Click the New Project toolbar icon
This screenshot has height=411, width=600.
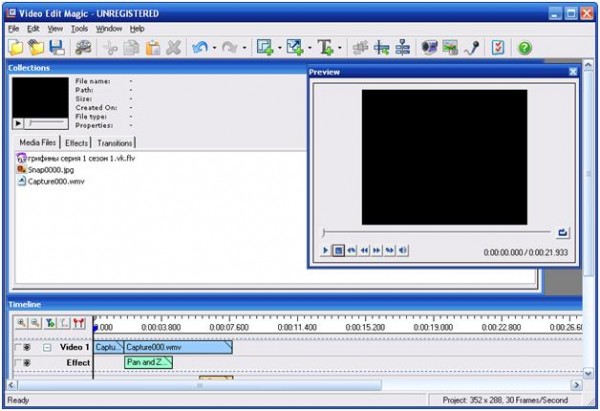(x=16, y=48)
